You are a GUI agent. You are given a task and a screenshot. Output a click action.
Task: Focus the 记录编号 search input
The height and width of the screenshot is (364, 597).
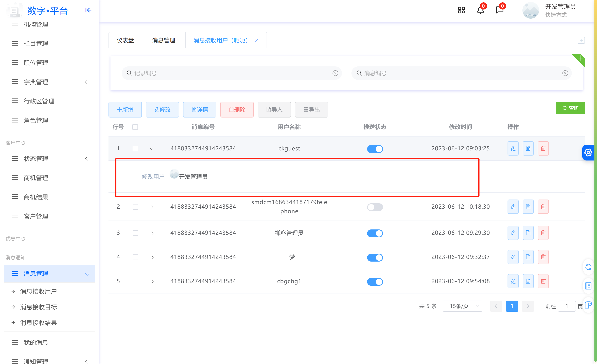point(231,73)
